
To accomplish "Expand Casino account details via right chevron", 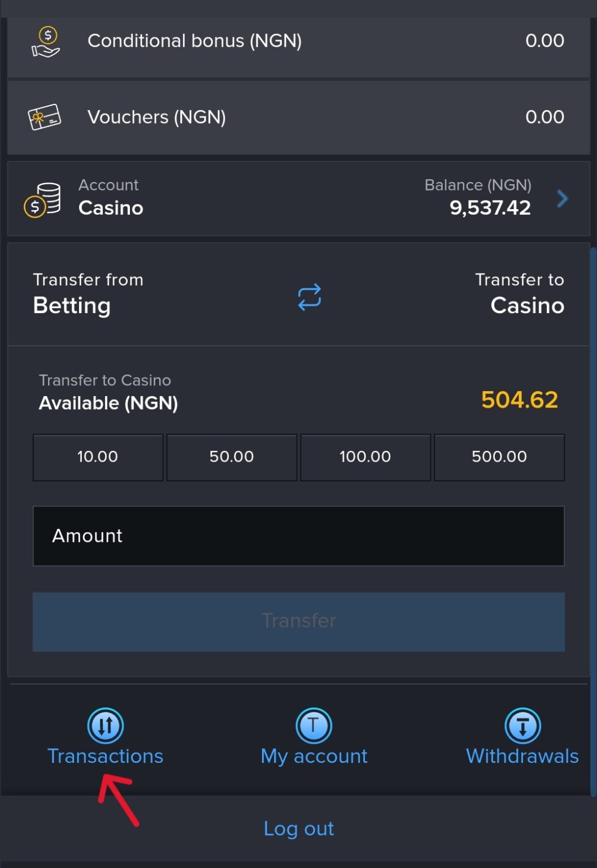I will (x=562, y=198).
